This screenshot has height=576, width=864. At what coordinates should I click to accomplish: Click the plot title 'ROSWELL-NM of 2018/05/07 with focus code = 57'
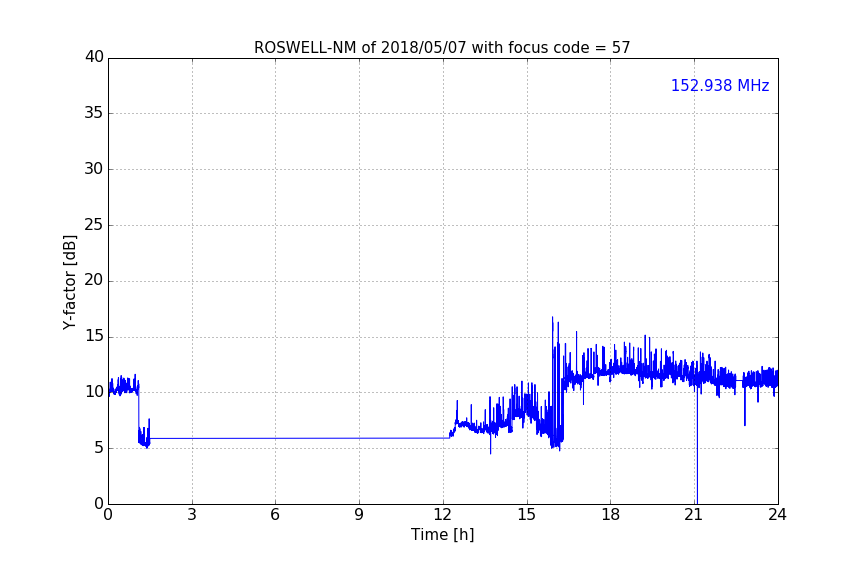(442, 48)
